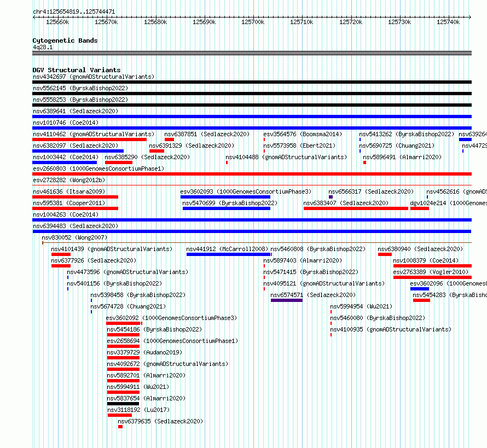This screenshot has height=448, width=487.
Task: Open the nsv4101439 gnomADStructuralVariants label
Action: tap(112, 249)
